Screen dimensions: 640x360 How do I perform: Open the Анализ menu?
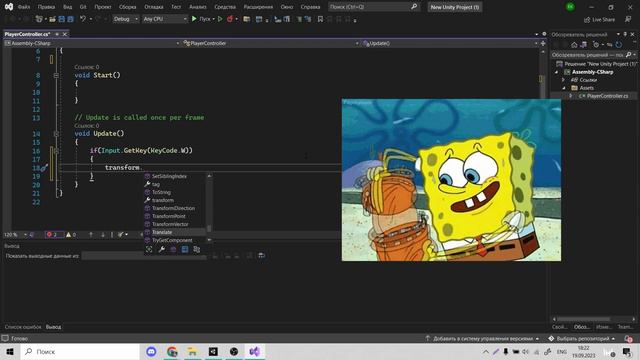point(198,7)
